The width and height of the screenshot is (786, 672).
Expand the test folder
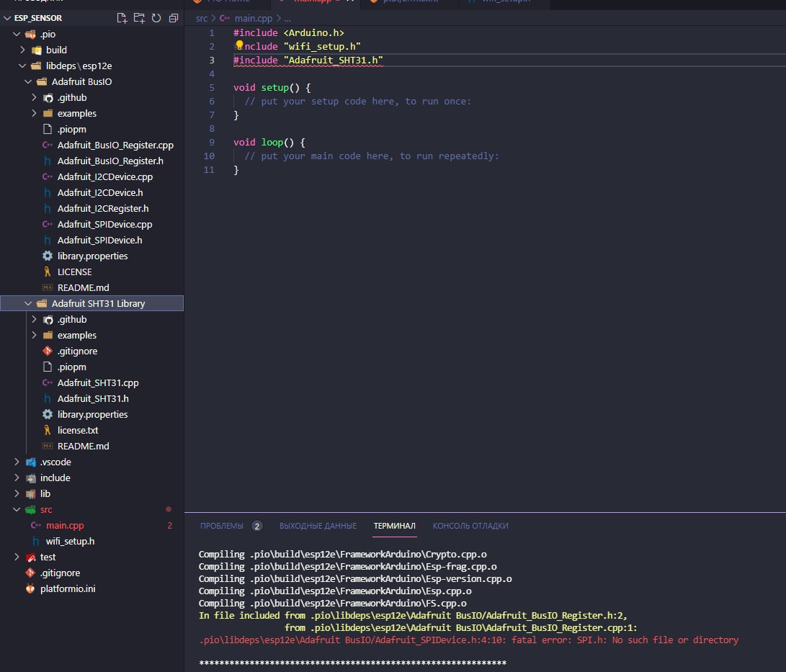click(48, 557)
